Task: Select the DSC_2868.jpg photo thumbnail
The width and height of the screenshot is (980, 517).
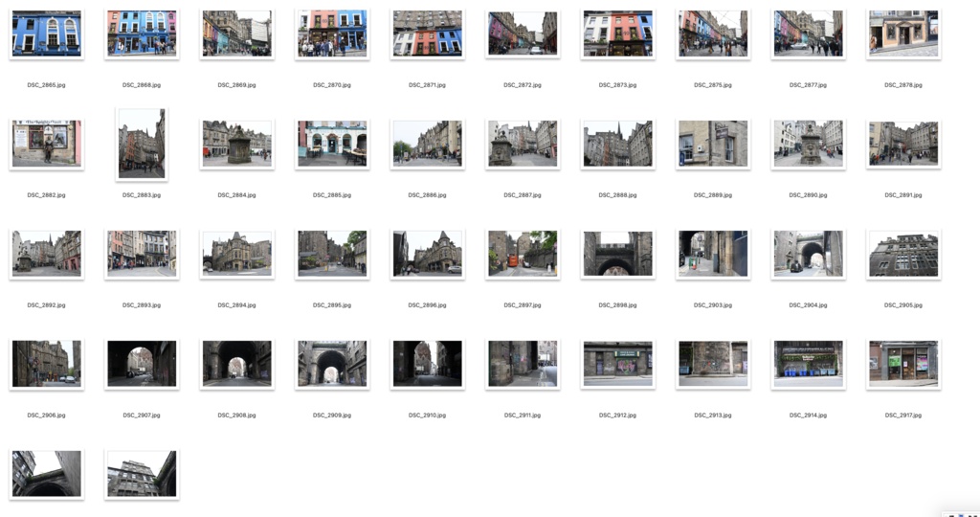Action: click(x=142, y=34)
